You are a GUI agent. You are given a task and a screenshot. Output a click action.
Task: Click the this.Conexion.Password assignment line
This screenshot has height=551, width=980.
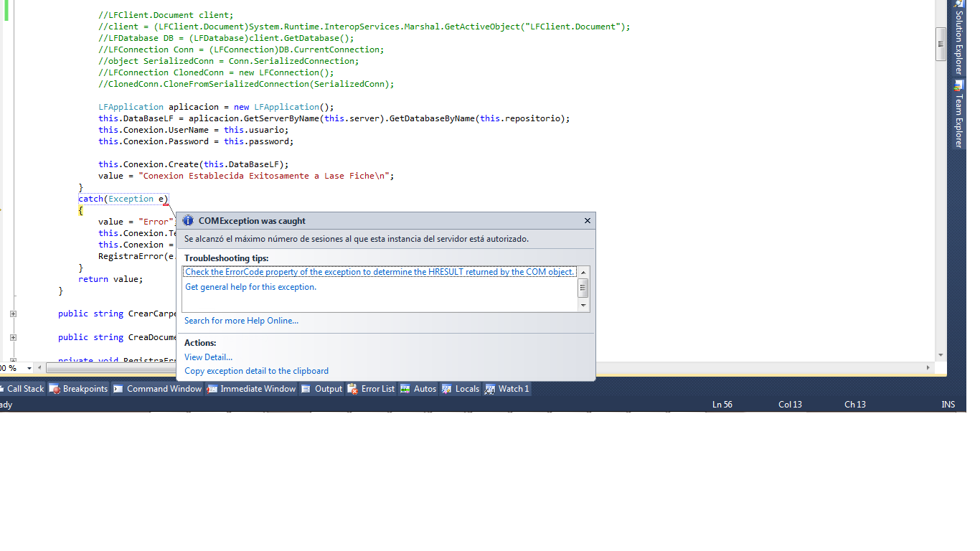(196, 141)
